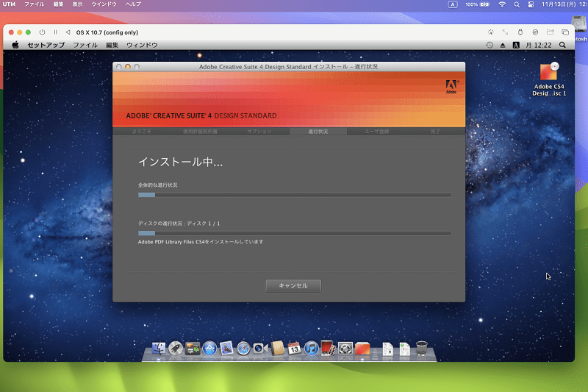Open the CD/DVD drive image menu
Viewport: 588px width, 392px height.
[535, 32]
